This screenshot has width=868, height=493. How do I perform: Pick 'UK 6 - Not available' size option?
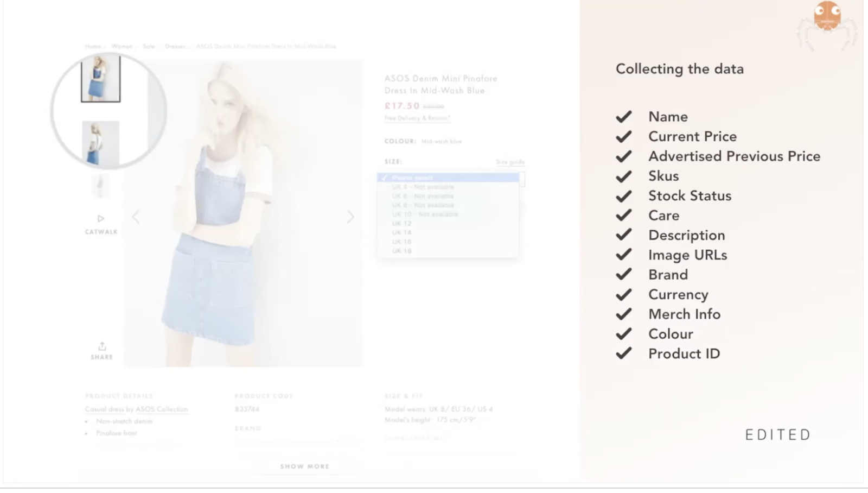(423, 196)
